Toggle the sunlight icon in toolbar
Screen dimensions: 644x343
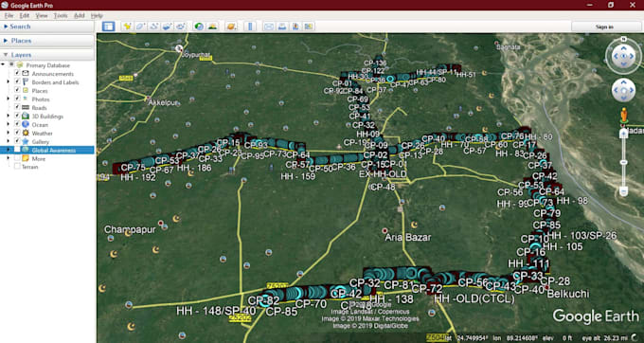coord(212,27)
